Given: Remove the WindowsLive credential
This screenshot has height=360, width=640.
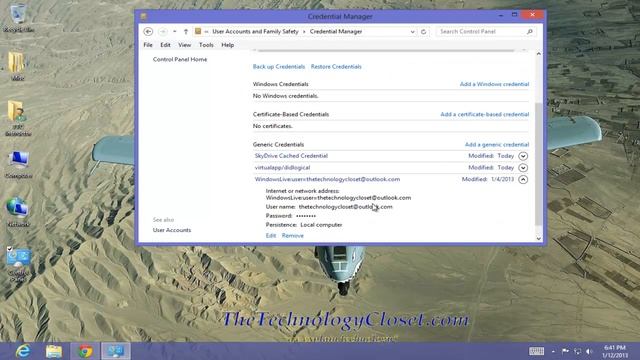Looking at the screenshot, I should pos(293,236).
